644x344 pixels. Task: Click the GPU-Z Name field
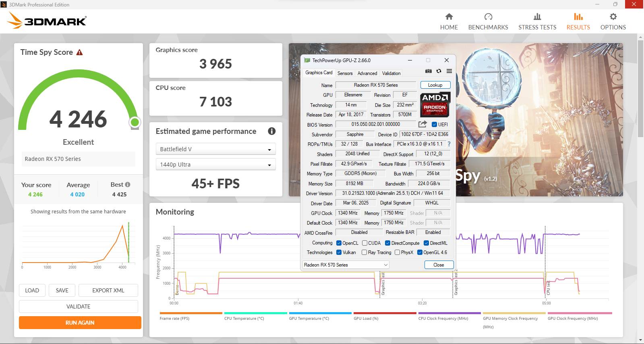[x=376, y=85]
